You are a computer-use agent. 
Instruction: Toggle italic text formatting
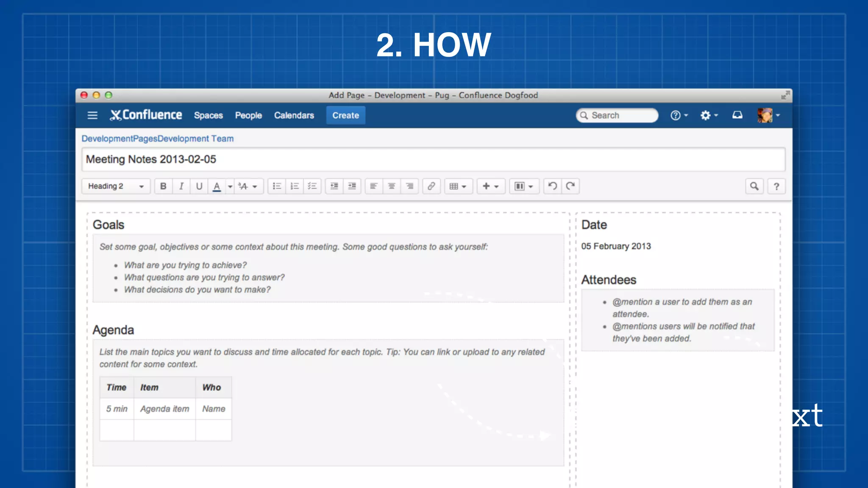tap(181, 186)
